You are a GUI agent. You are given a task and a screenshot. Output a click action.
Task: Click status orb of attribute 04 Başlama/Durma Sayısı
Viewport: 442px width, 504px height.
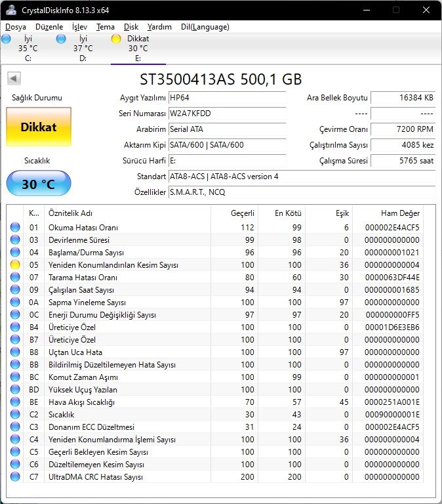[x=15, y=252]
